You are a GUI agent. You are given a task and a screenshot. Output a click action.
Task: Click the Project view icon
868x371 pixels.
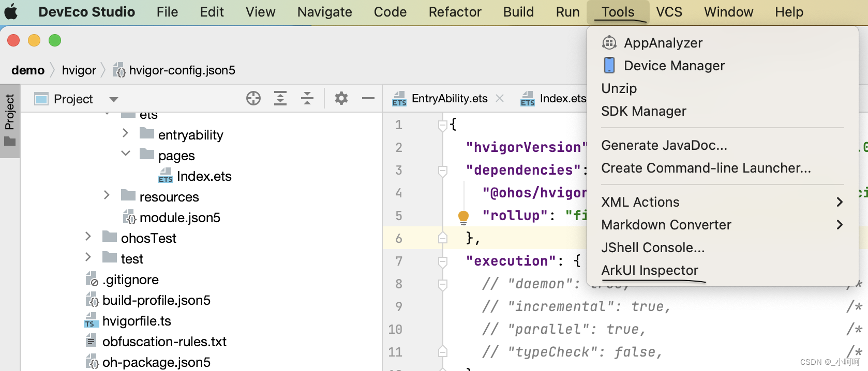click(x=41, y=99)
